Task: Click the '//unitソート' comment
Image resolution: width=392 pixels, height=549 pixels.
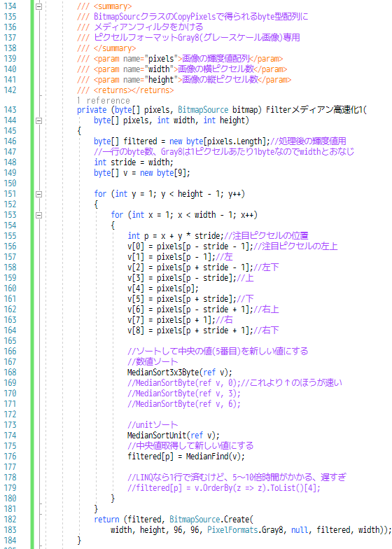Action: [x=153, y=424]
